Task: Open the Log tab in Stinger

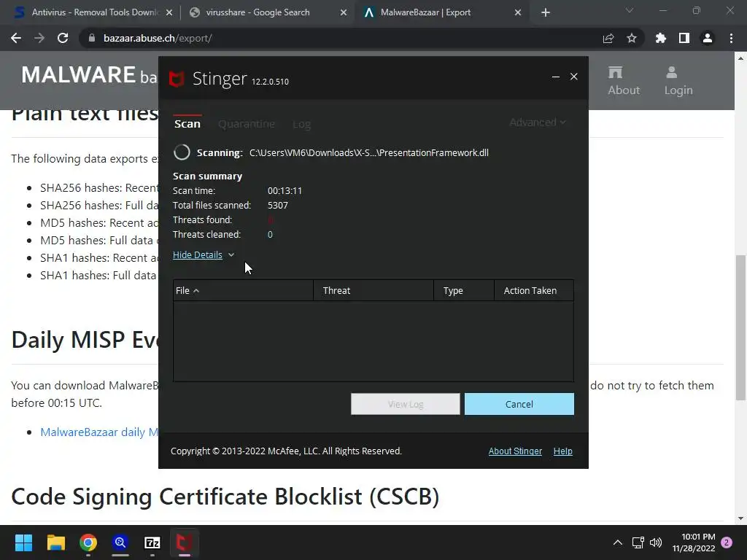Action: 301,124
